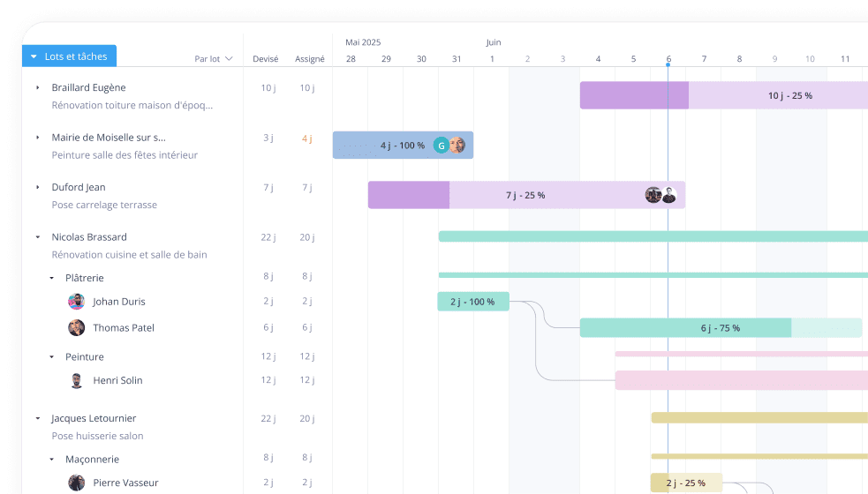This screenshot has width=868, height=494.
Task: Collapse the Nicolas Brassard project
Action: (x=37, y=237)
